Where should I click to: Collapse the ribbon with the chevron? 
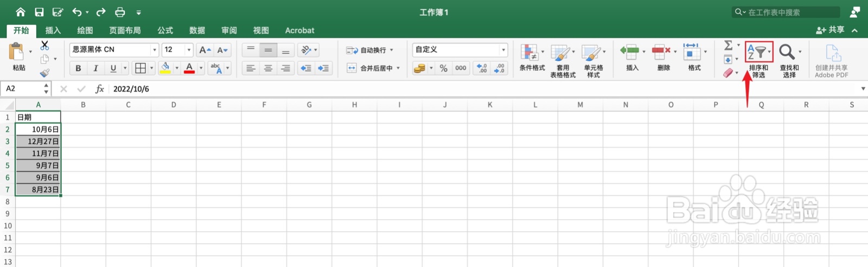[x=855, y=30]
